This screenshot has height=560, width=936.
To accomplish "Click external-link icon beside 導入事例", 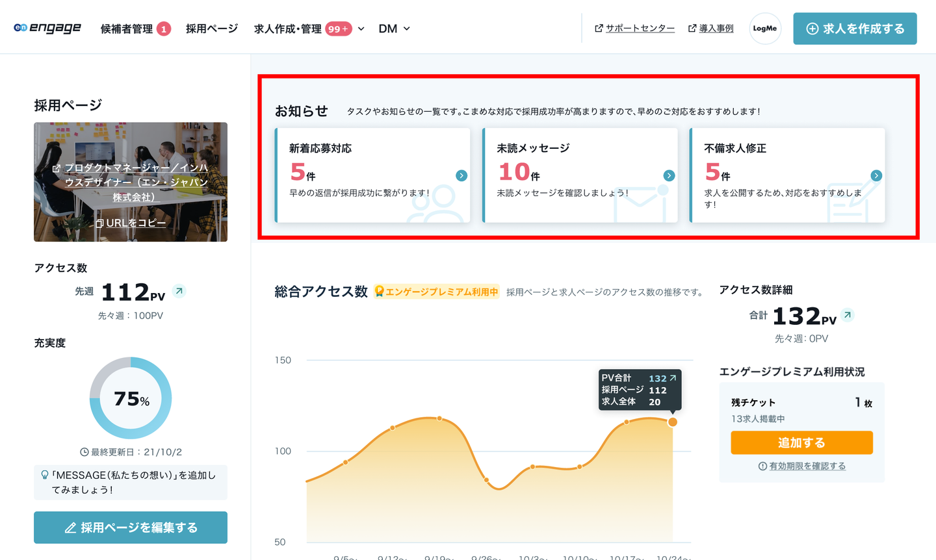I will tap(692, 28).
